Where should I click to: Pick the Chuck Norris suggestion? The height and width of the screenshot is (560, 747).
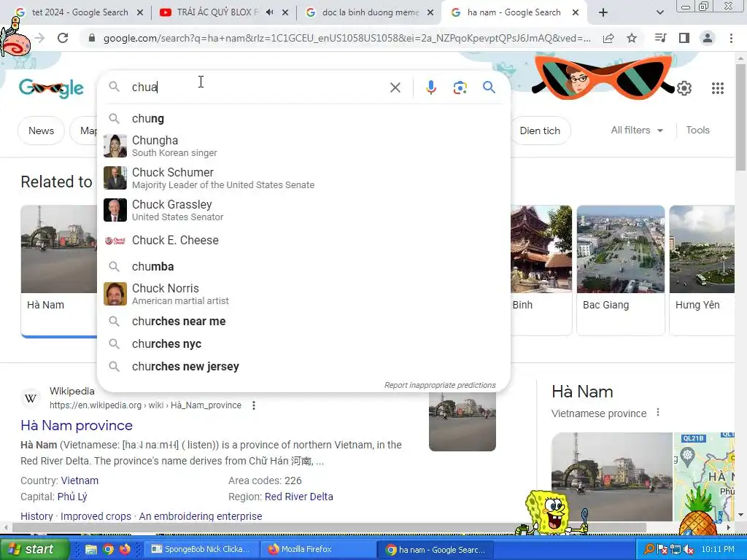click(x=303, y=294)
